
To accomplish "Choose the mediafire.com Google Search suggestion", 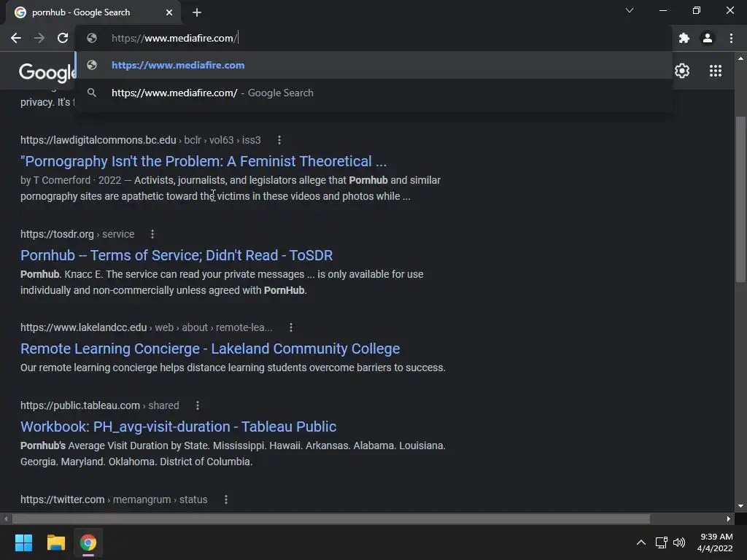I will 373,93.
